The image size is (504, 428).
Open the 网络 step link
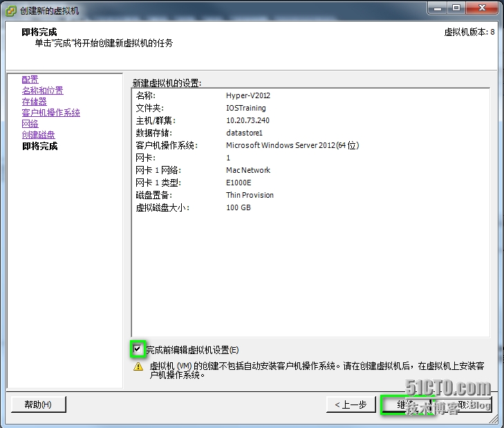(30, 124)
